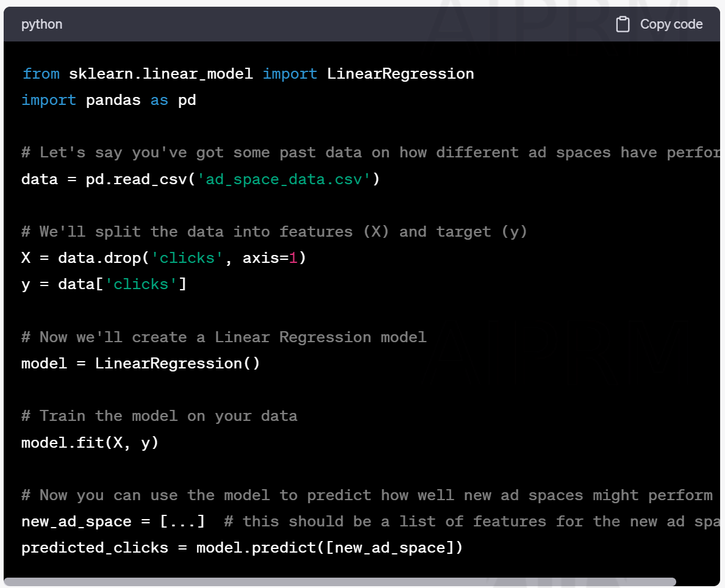The height and width of the screenshot is (588, 725).
Task: Click the pd.read_csv function call
Action: (x=137, y=179)
